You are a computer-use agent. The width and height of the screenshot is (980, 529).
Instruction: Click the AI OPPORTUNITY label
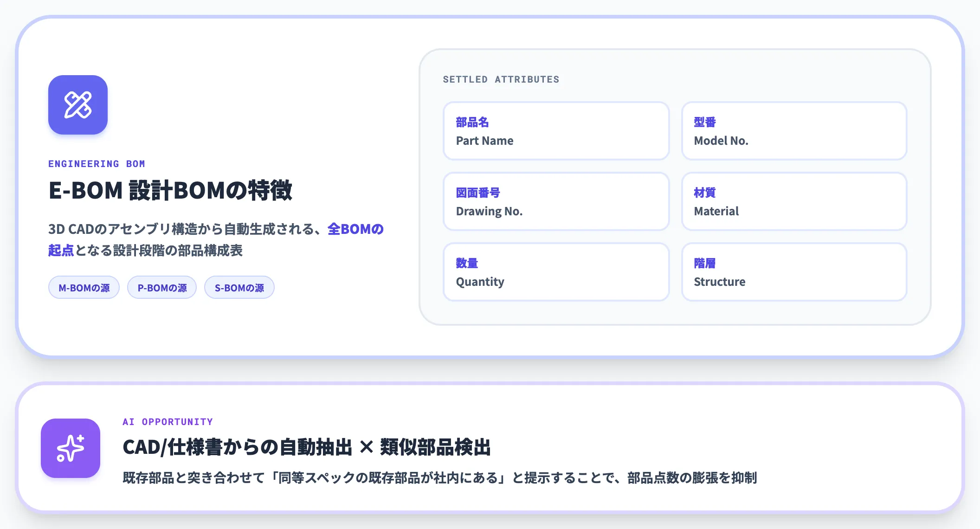pyautogui.click(x=168, y=422)
